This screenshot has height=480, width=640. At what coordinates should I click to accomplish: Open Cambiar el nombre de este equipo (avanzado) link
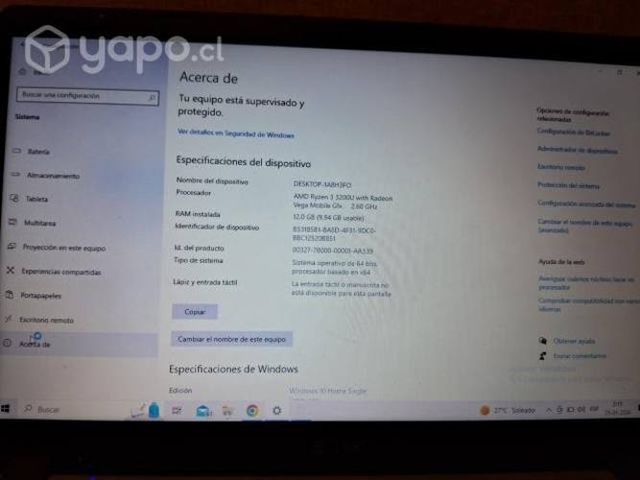[585, 226]
